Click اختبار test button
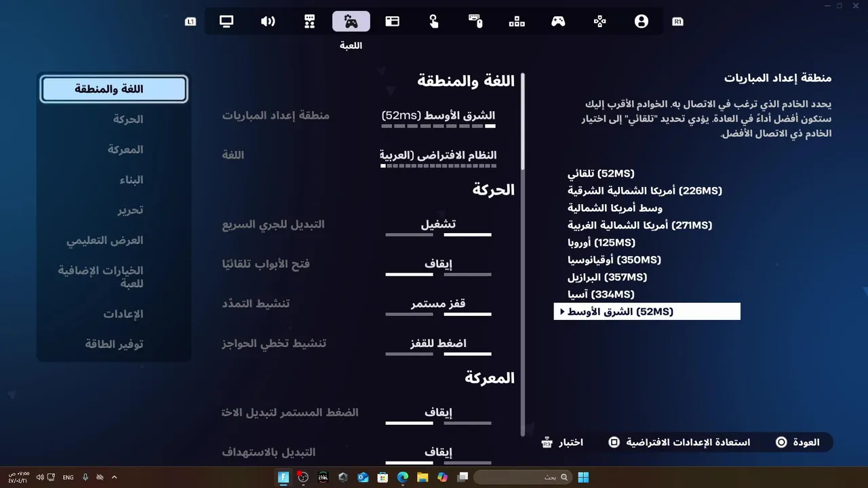Viewport: 868px width, 488px height. tap(562, 443)
